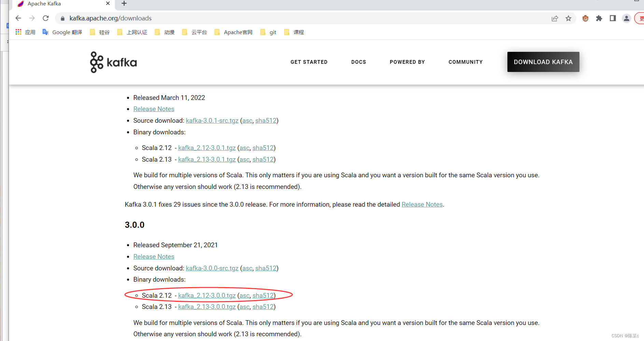644x341 pixels.
Task: Open asc link for kafka_2.13-3.0.1.tgz
Action: click(x=244, y=160)
